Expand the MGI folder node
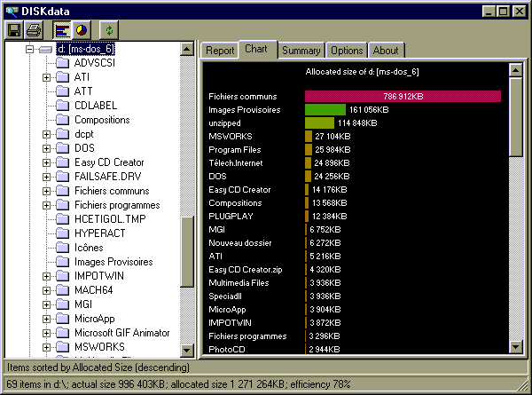The image size is (532, 395). tap(46, 304)
